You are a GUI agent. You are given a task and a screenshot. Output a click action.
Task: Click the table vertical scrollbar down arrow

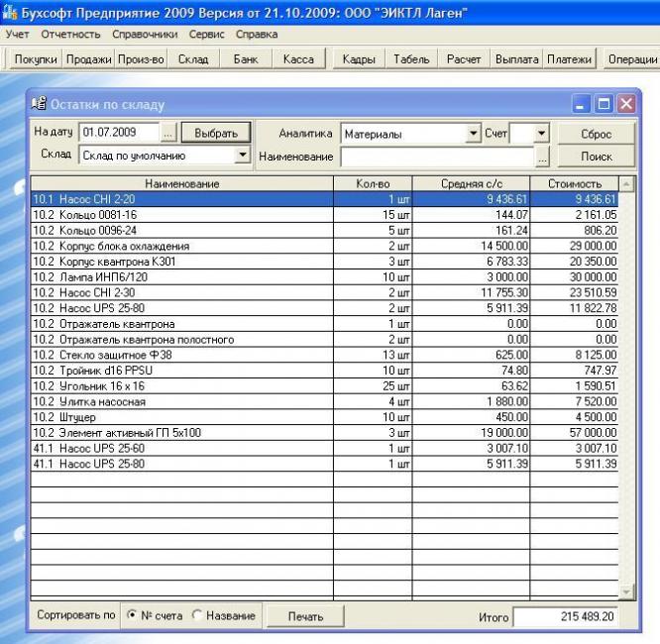tap(625, 591)
